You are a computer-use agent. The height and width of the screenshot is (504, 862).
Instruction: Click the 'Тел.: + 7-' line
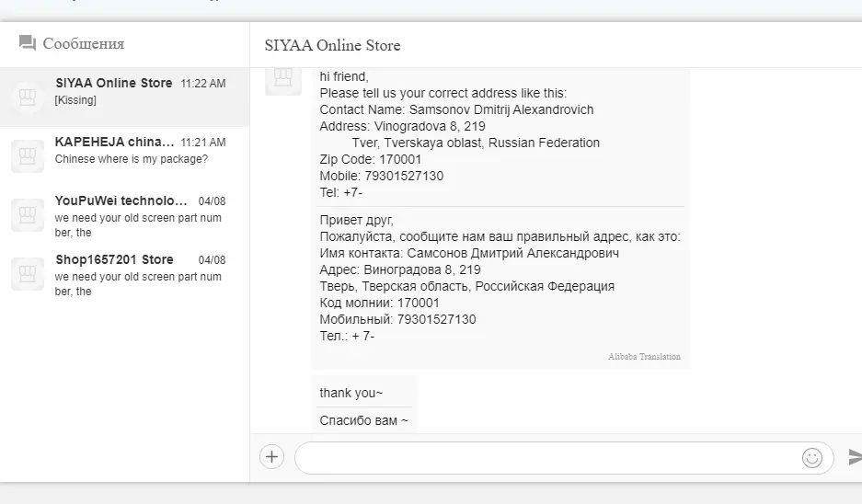click(347, 336)
